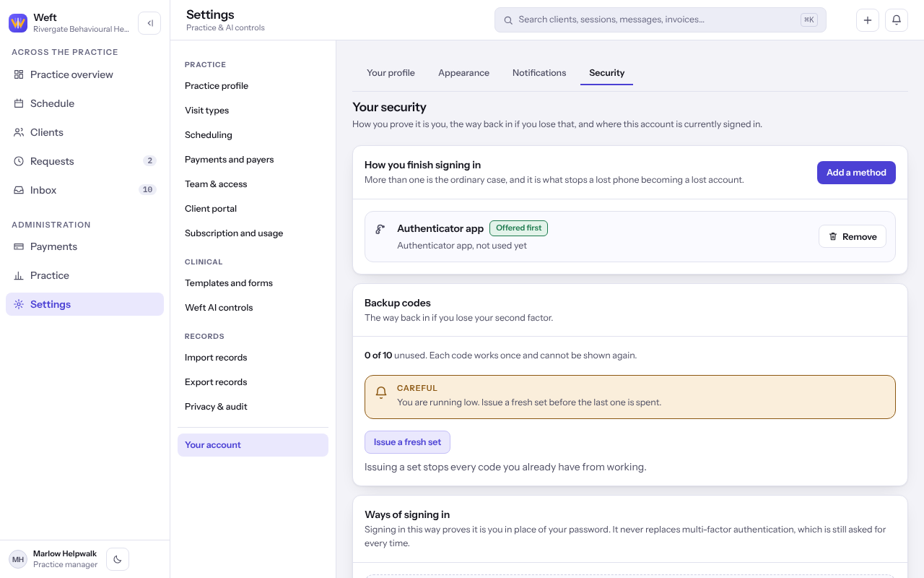Open Team & access settings
This screenshot has height=578, width=924.
point(253,184)
